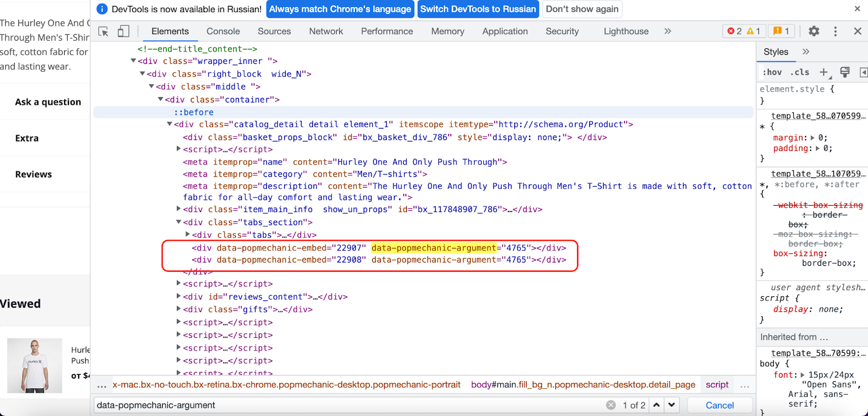Select the Styles pane tab
Image resolution: width=868 pixels, height=416 pixels.
776,52
